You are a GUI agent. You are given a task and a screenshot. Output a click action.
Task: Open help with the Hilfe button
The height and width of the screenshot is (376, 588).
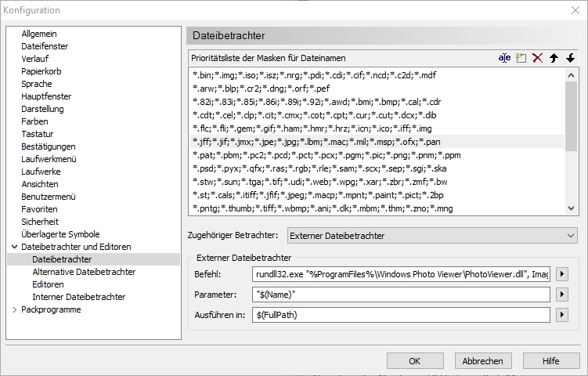[x=550, y=361]
